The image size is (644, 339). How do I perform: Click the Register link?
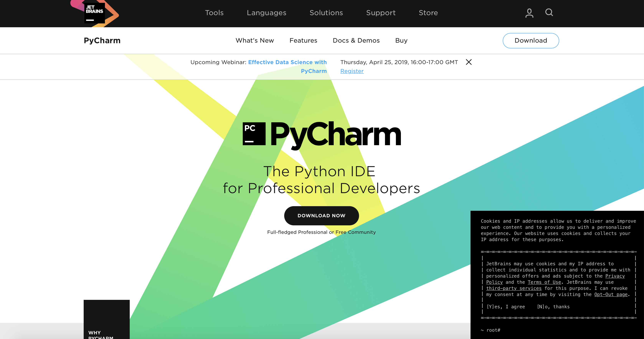point(352,71)
